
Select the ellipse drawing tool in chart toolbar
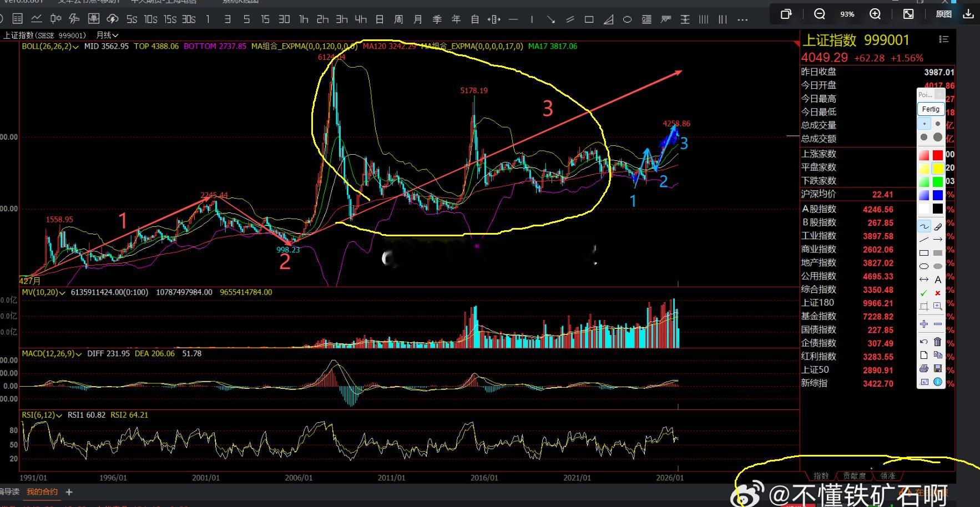coord(627,19)
